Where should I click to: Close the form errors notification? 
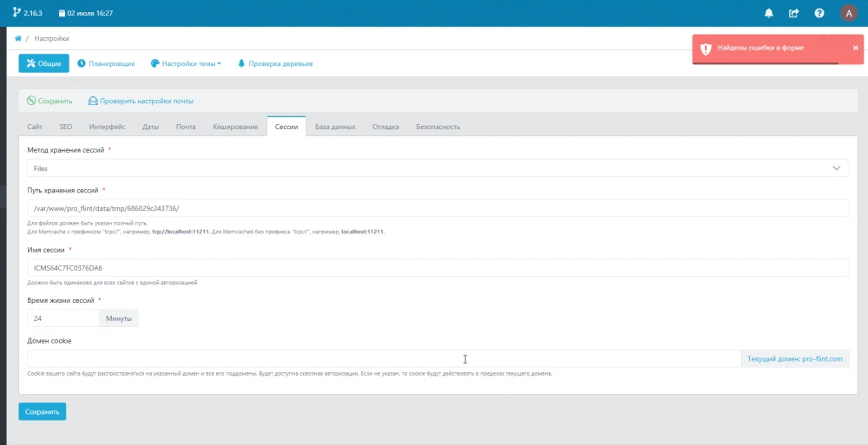(855, 49)
